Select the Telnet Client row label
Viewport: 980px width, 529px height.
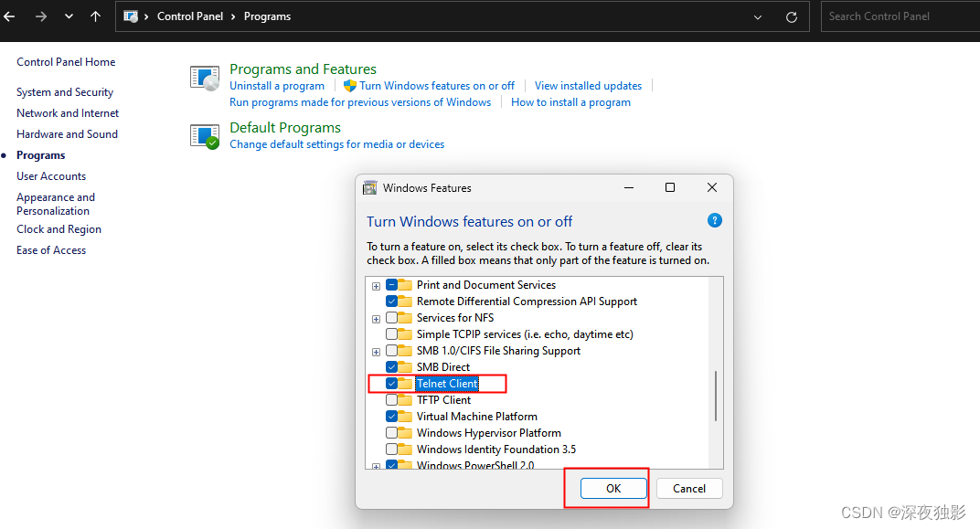click(448, 384)
